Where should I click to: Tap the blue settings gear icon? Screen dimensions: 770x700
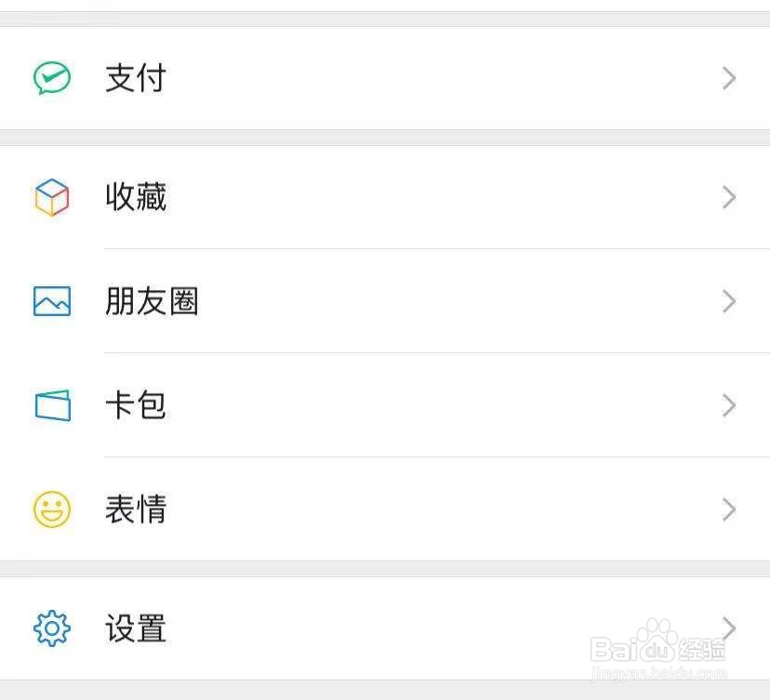[x=51, y=628]
